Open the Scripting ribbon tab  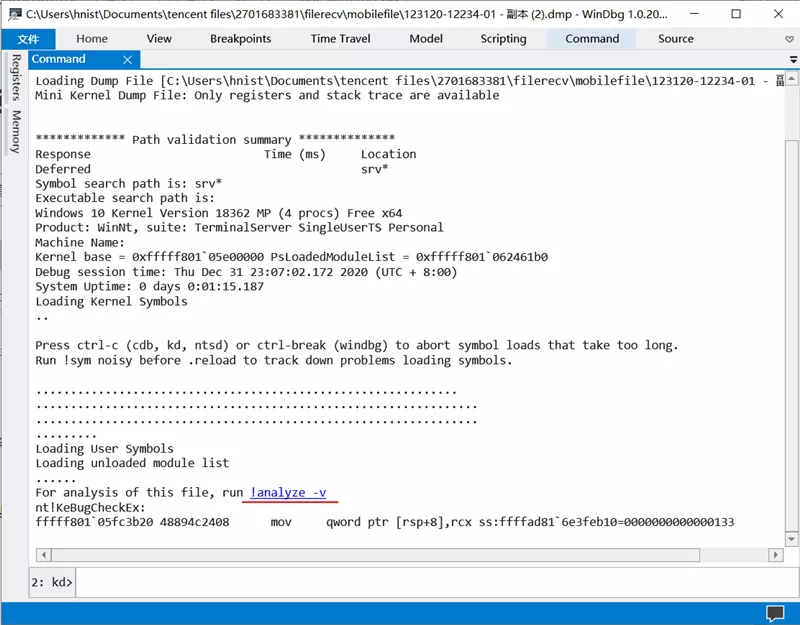503,39
